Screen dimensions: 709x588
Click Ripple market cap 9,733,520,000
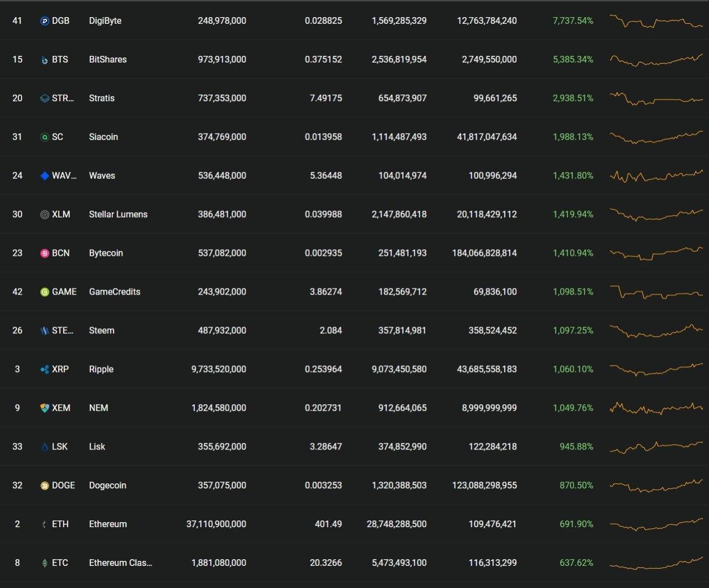click(x=219, y=369)
